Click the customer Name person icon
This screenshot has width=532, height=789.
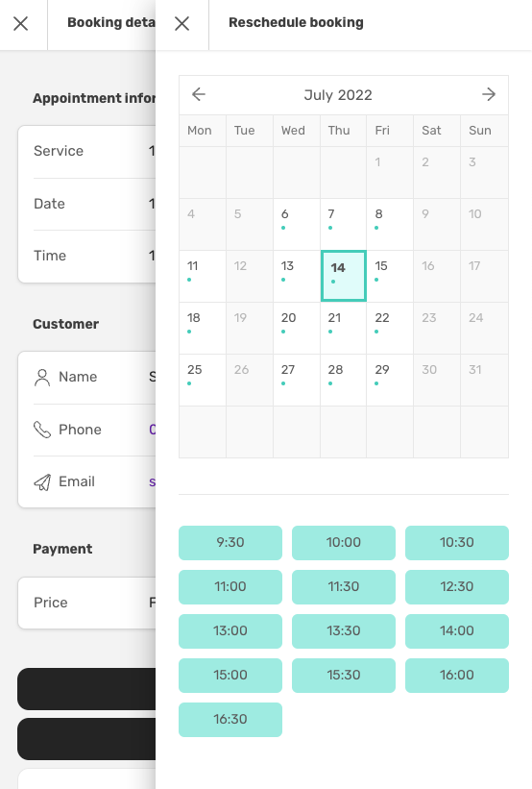point(42,378)
